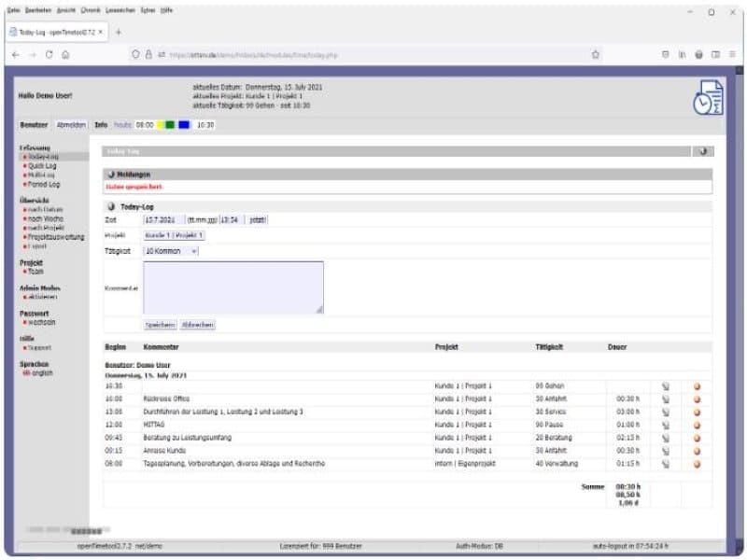Click the orange delete icon for the 13:00 Service row

pyautogui.click(x=697, y=413)
